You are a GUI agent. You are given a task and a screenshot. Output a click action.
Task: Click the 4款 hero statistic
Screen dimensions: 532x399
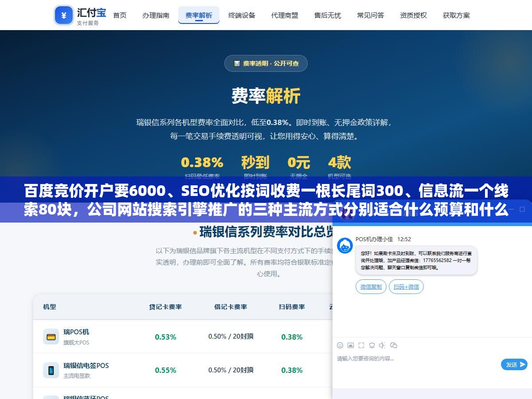340,162
